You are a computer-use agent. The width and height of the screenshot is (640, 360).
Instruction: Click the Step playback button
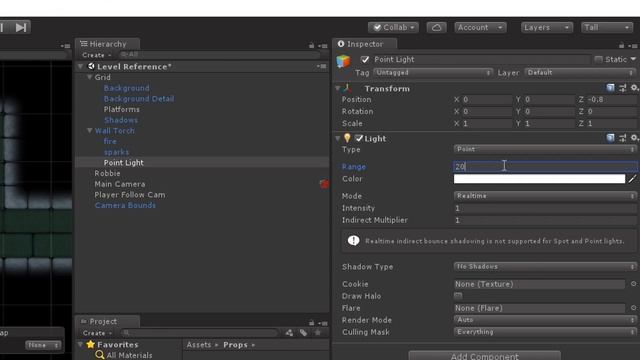[x=21, y=27]
